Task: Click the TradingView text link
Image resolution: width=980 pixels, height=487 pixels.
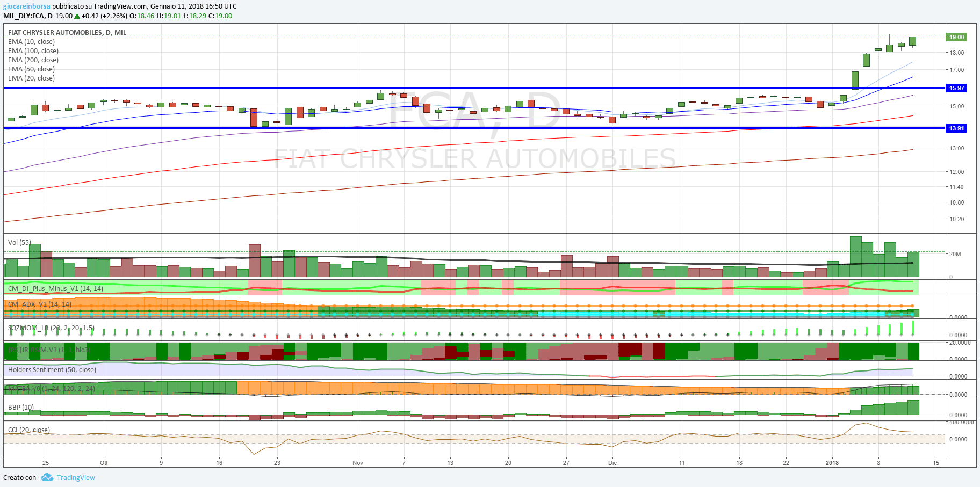Action: click(76, 478)
